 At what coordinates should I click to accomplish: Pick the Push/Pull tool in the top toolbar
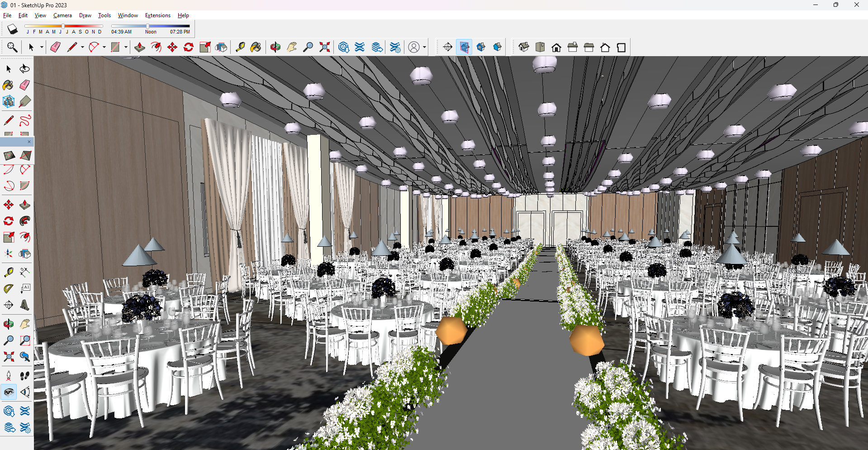(140, 47)
